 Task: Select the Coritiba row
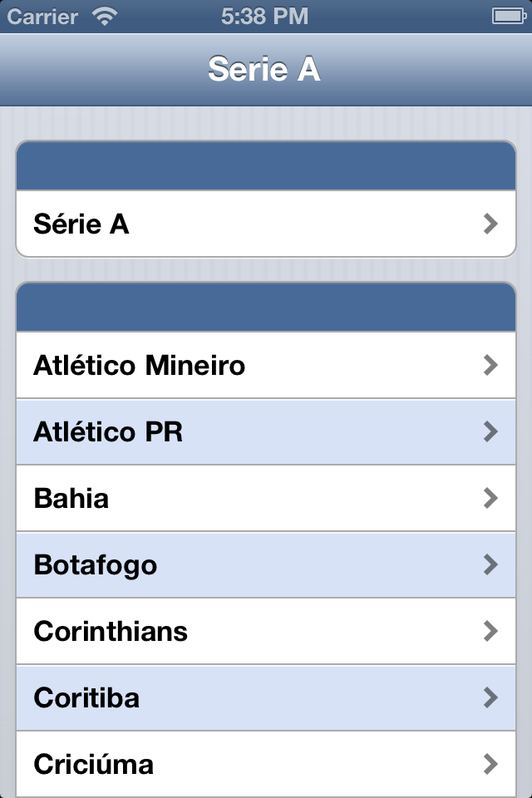[86, 698]
